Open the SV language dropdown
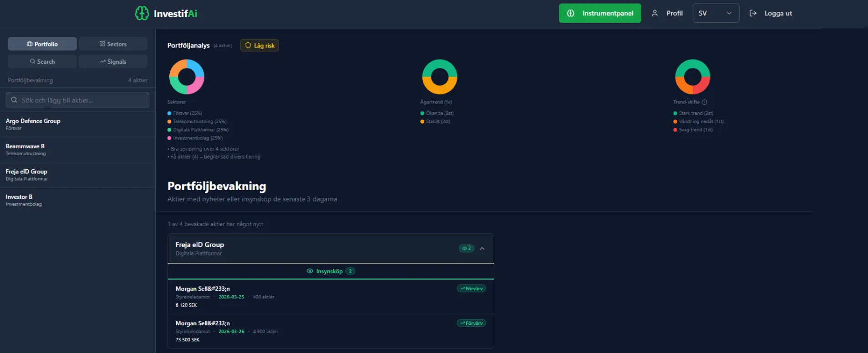 (716, 13)
